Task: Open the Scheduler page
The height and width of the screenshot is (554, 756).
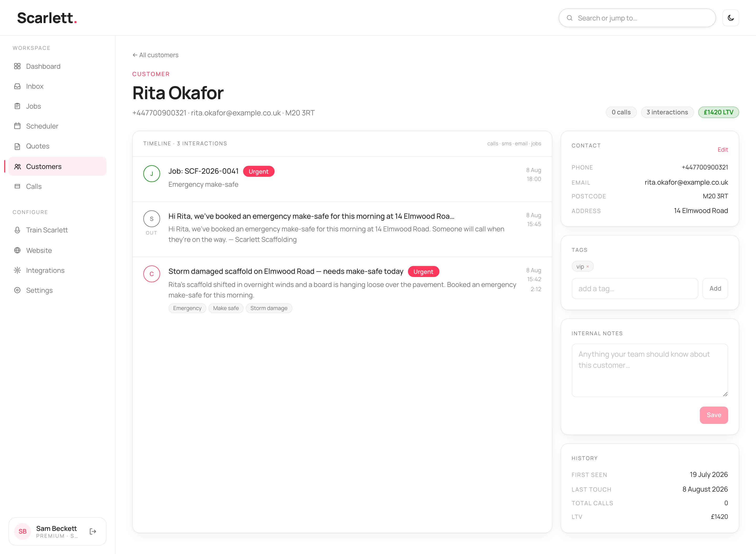Action: 57,126
